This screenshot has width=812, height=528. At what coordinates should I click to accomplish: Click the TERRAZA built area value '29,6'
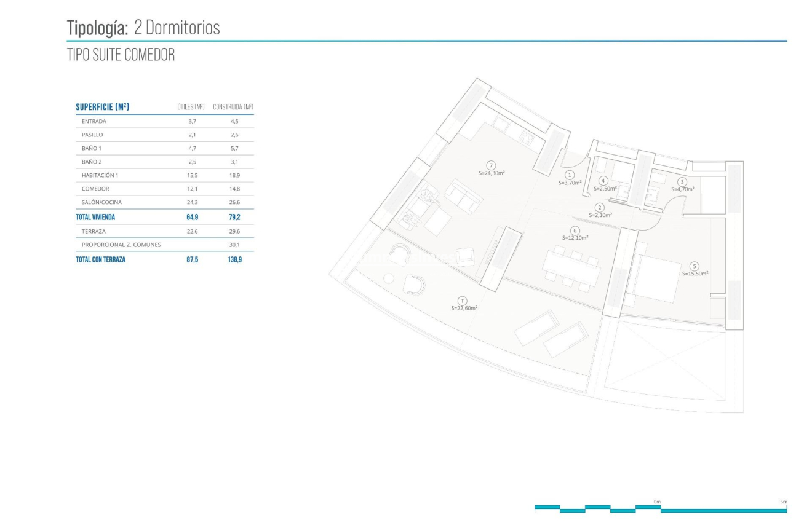click(x=234, y=231)
